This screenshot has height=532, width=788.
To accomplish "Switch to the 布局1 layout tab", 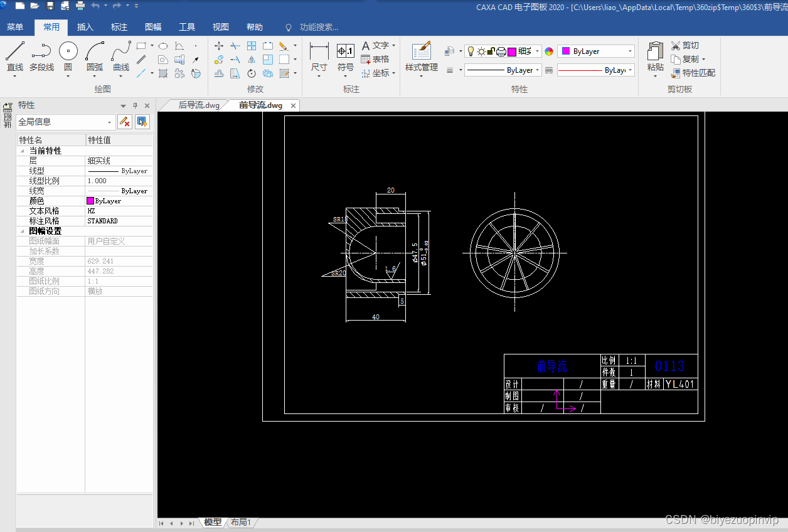I will 241,522.
